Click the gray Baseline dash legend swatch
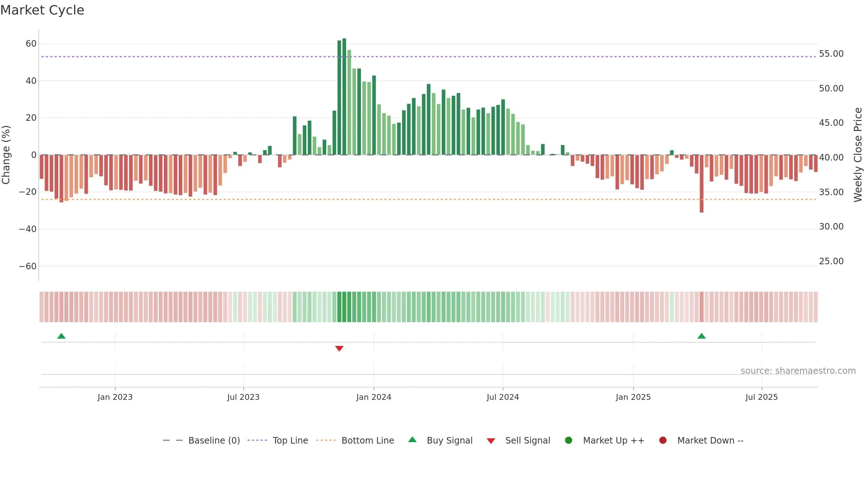868x488 pixels. pyautogui.click(x=173, y=440)
